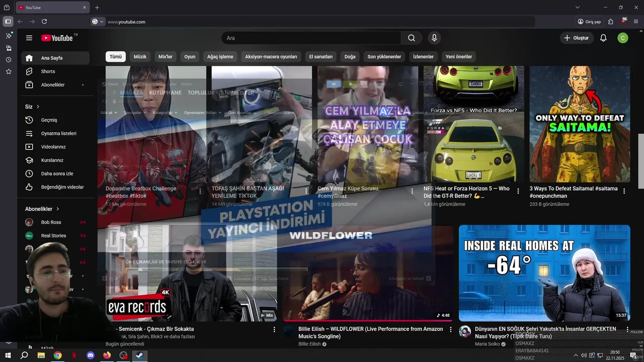Open a new tab with plus button
The width and height of the screenshot is (644, 362).
pyautogui.click(x=97, y=8)
